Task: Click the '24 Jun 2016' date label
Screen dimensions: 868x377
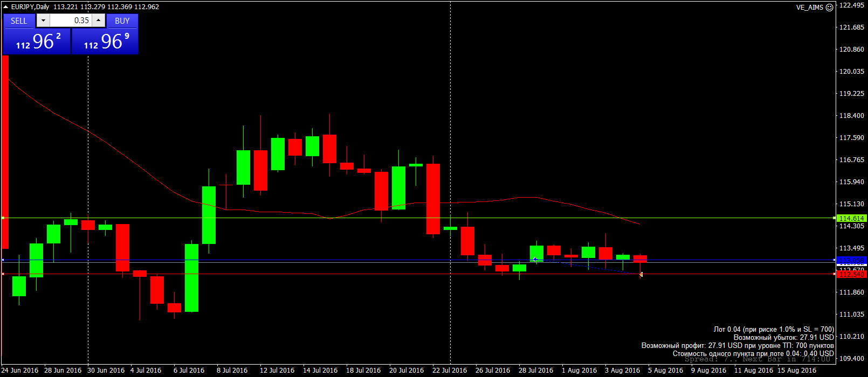Action: (x=20, y=370)
